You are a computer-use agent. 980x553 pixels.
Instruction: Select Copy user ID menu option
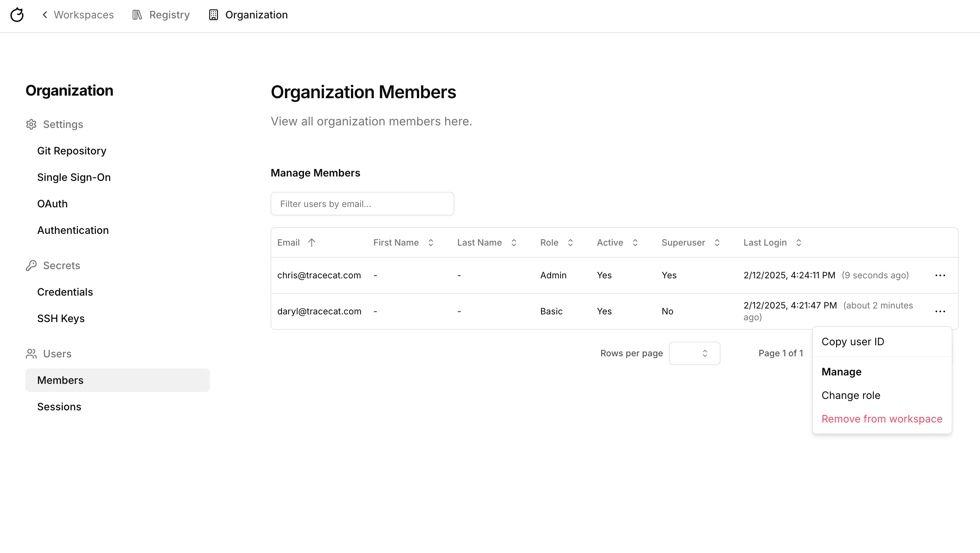tap(852, 342)
